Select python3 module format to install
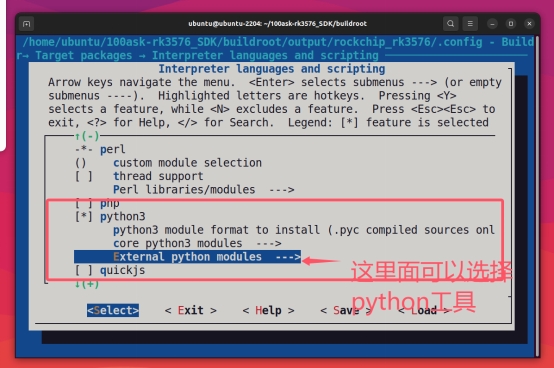This screenshot has width=554, height=368. 303,230
